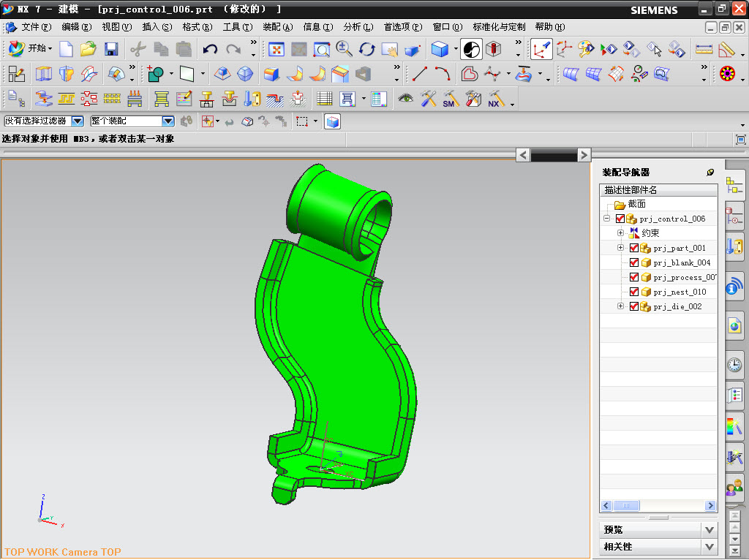
Task: Click the New file icon
Action: click(x=66, y=49)
